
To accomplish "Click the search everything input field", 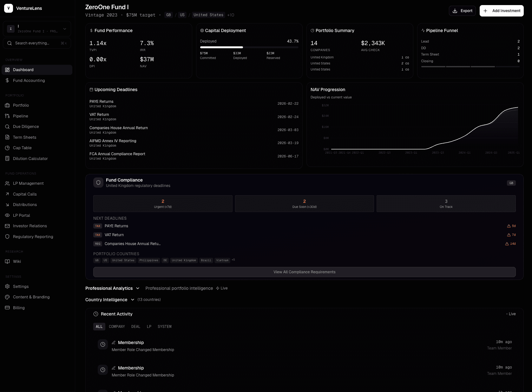I will (x=37, y=43).
